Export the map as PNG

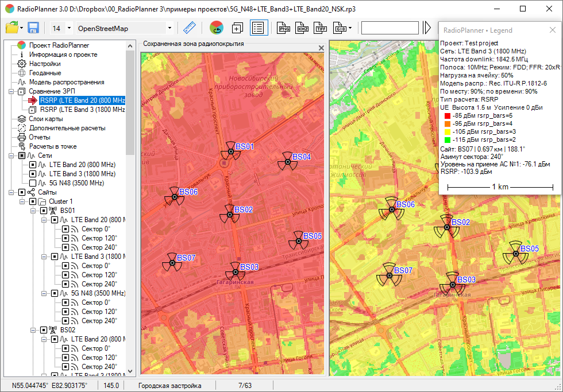click(284, 28)
